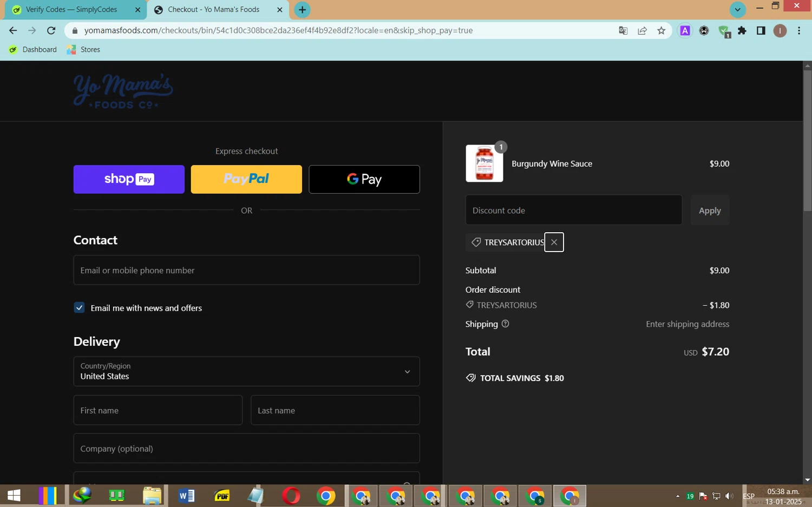Open Opera browser from taskbar
This screenshot has height=507, width=812.
coord(291,495)
